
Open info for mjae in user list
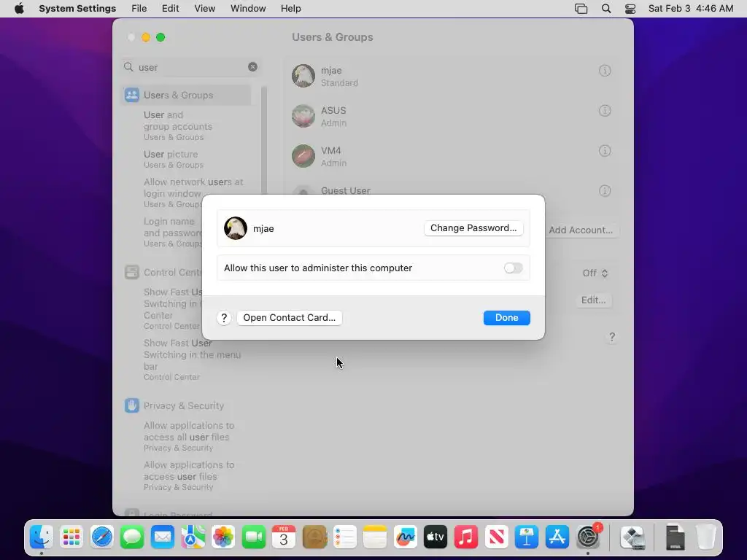605,71
